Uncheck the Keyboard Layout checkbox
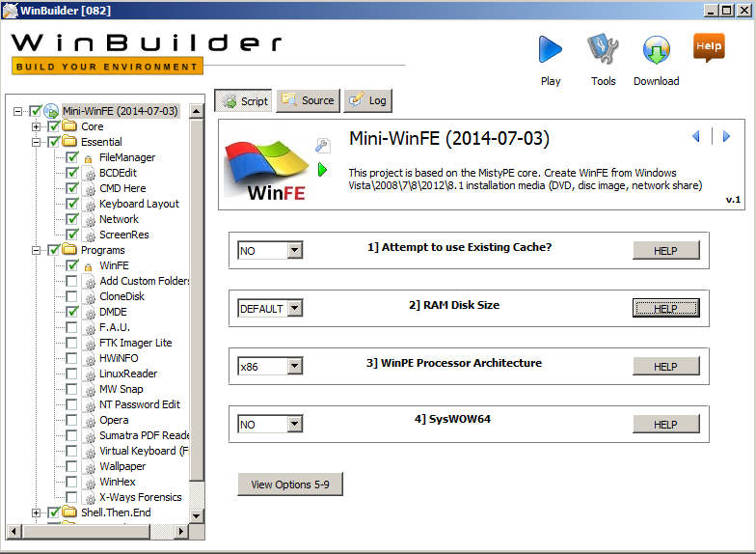This screenshot has height=554, width=756. coord(71,204)
